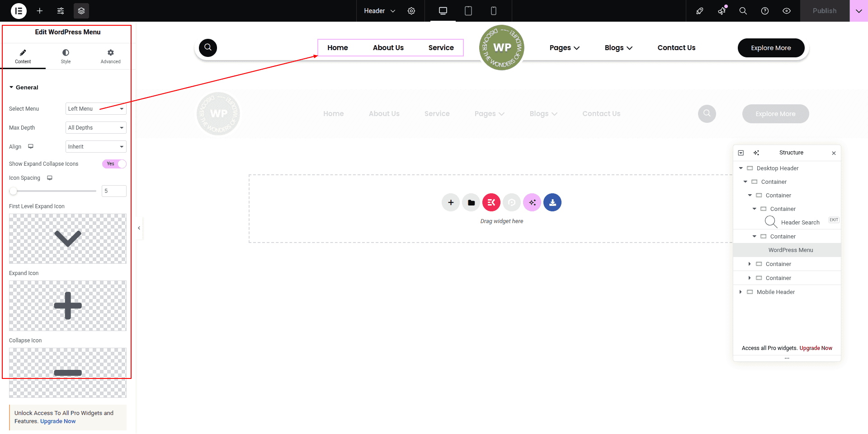The height and width of the screenshot is (434, 868).
Task: Click the Icon Spacing value field
Action: (114, 191)
